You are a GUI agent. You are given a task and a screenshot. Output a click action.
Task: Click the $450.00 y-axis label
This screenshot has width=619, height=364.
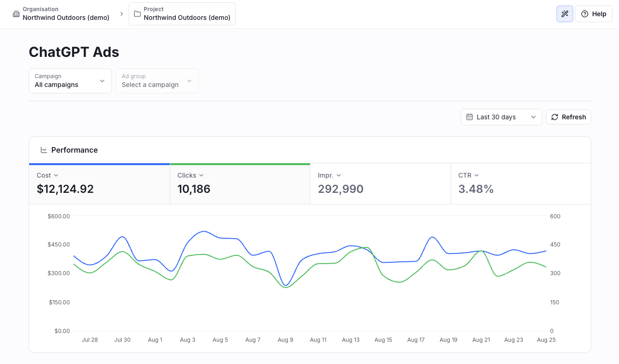tap(59, 245)
